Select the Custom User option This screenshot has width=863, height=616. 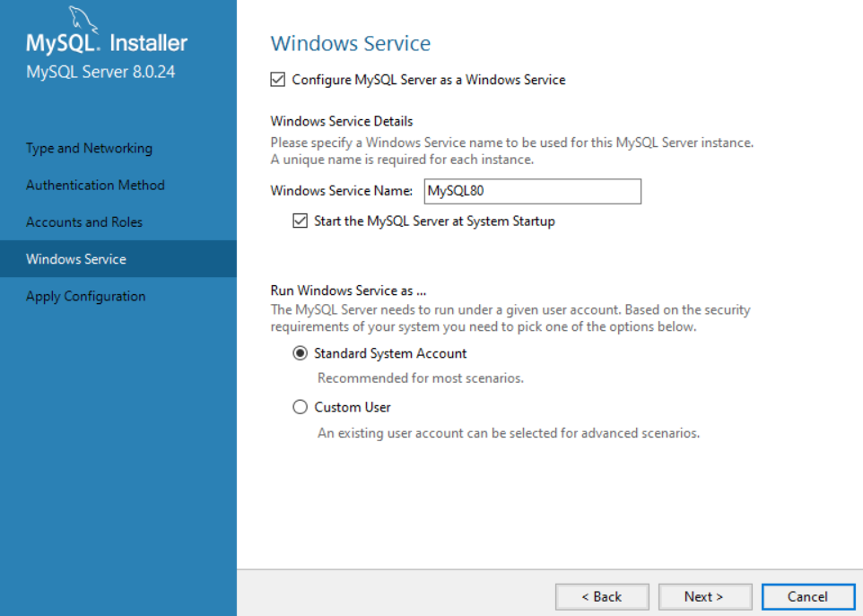(x=300, y=407)
